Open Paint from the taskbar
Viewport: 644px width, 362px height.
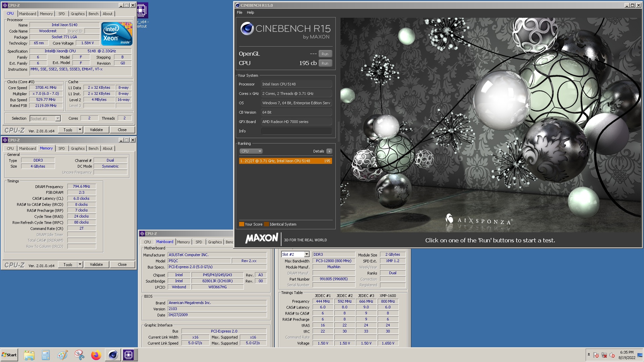[x=62, y=355]
